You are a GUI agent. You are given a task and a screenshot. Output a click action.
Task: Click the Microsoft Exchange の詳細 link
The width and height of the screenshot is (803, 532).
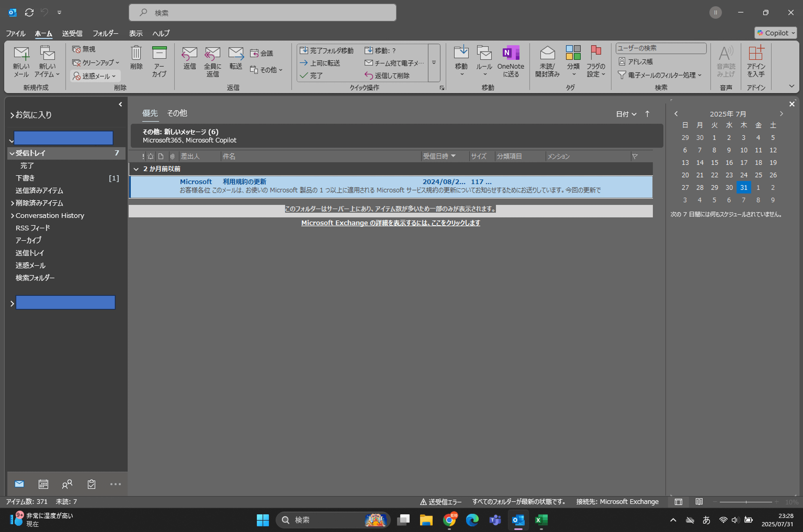[391, 223]
